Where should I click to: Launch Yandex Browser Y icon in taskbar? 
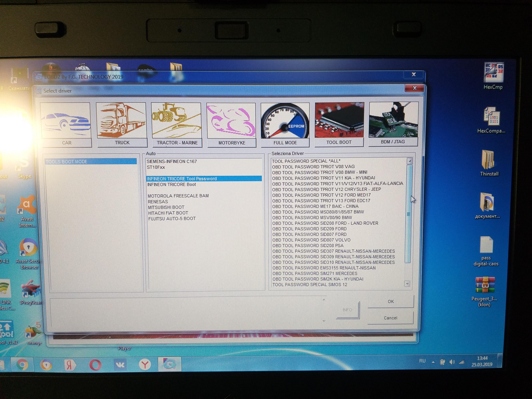145,365
